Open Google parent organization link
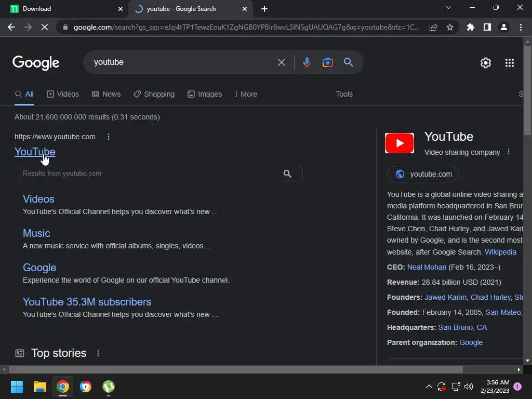 (471, 342)
